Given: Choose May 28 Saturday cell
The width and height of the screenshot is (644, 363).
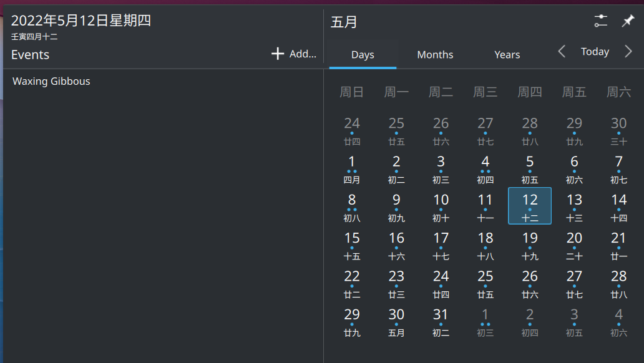Looking at the screenshot, I should [618, 282].
